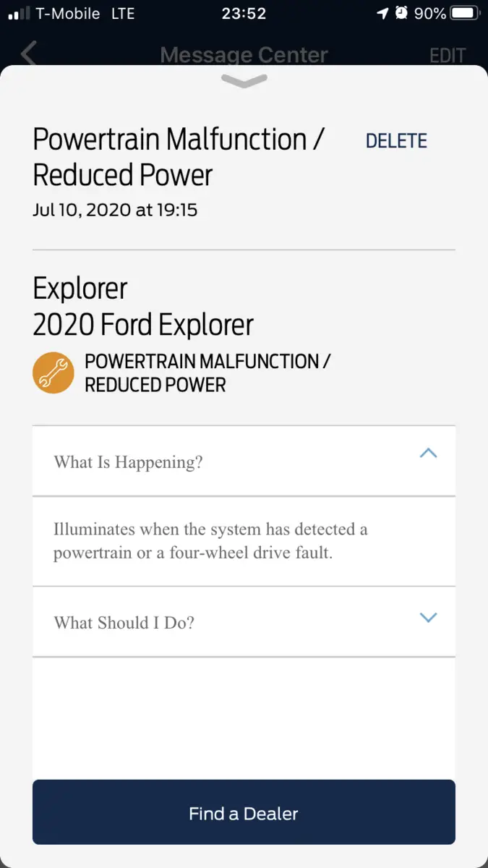Tap the sheet pull-down chevron handle
Screen dimensions: 488x868
click(244, 81)
